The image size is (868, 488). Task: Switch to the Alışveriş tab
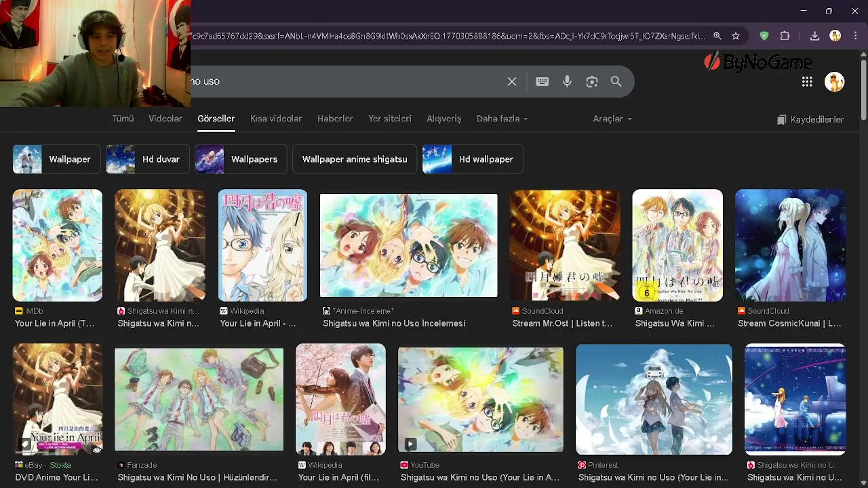coord(443,119)
